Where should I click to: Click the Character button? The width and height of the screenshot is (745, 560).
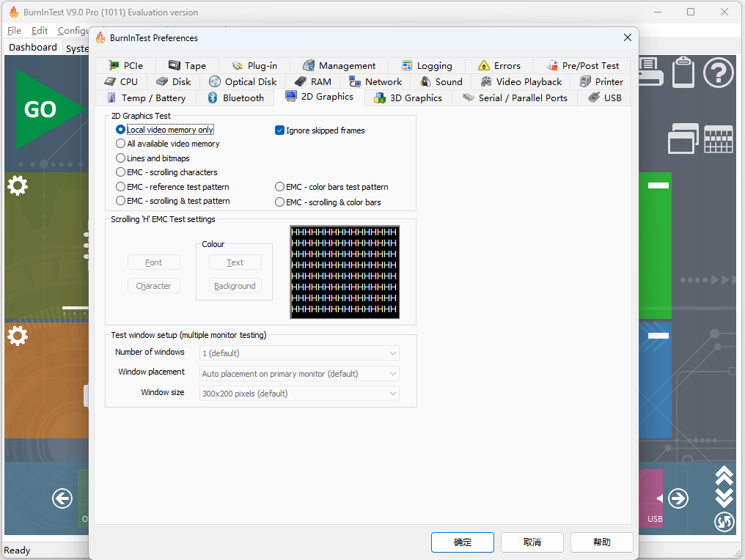(x=153, y=285)
